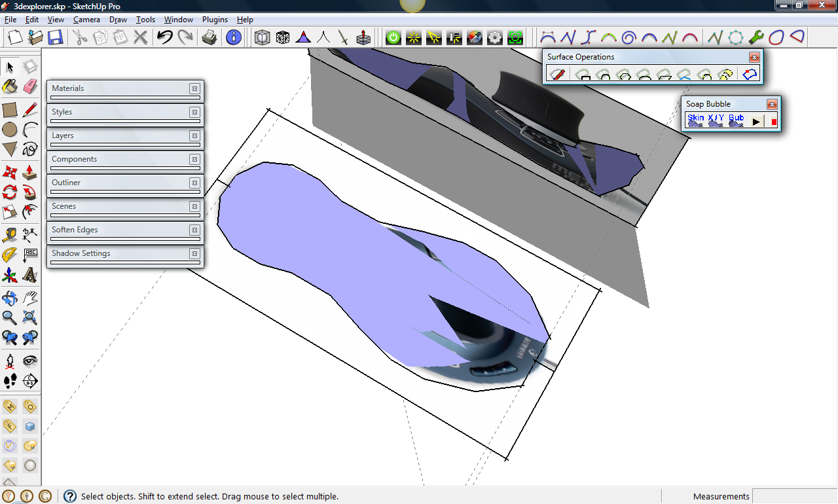Open the Camera menu
Screen dimensions: 838x504
point(86,20)
